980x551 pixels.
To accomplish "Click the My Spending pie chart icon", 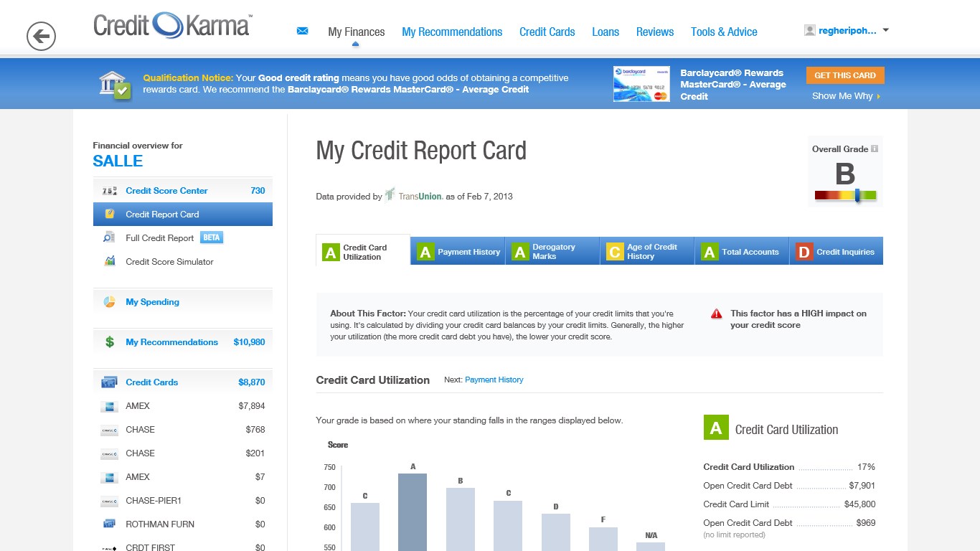I will point(110,302).
